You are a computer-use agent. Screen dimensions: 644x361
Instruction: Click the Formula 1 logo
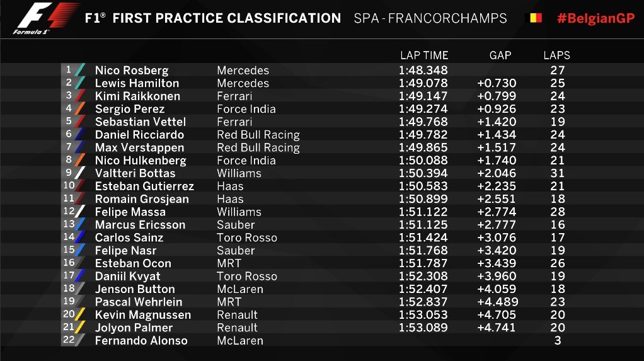pos(46,18)
